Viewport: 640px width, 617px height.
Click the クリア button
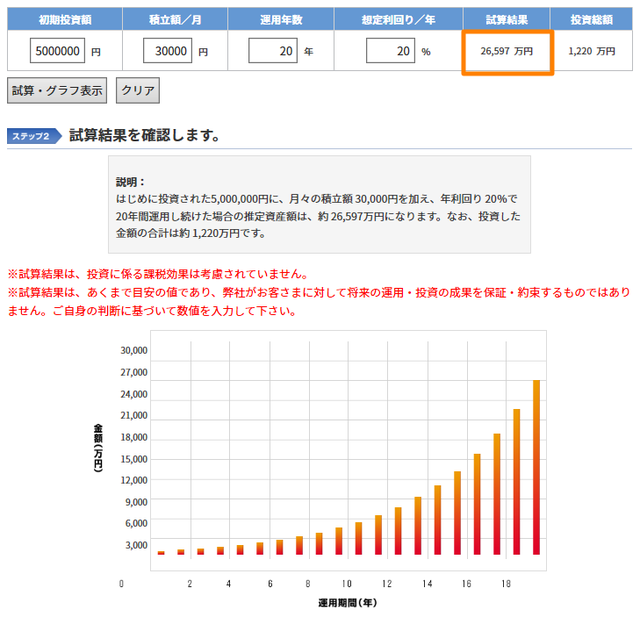coord(138,90)
